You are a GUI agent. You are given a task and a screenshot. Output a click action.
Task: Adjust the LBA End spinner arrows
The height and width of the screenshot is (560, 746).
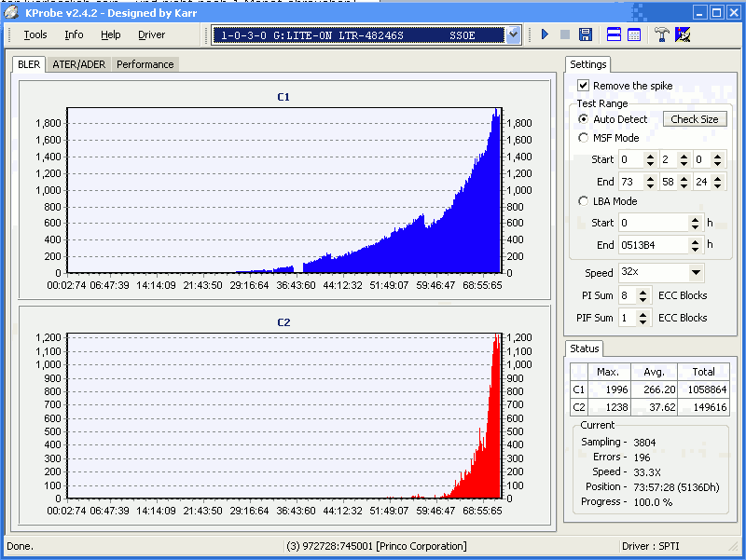pyautogui.click(x=695, y=245)
